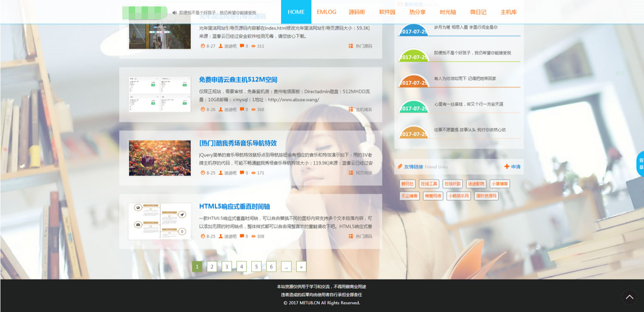Open the 迷途影院 friend link

(476, 184)
